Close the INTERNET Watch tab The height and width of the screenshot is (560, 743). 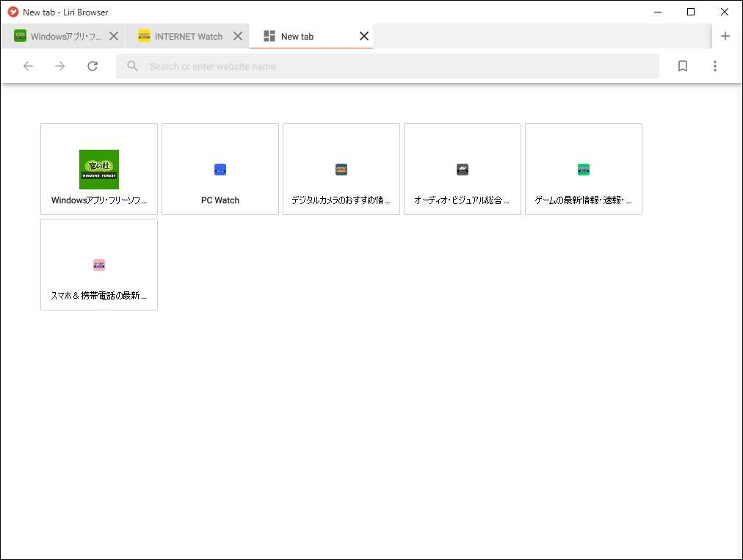tap(238, 36)
